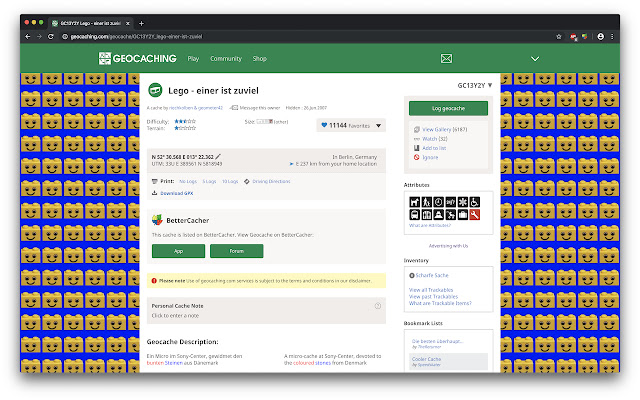The image size is (640, 400).
Task: Click the briefcase attribute icon
Action: click(x=462, y=215)
